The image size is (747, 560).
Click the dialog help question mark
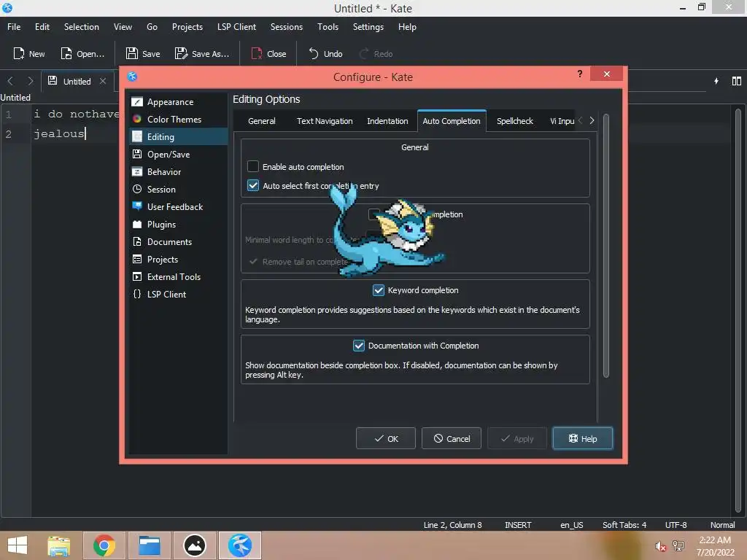coord(580,74)
